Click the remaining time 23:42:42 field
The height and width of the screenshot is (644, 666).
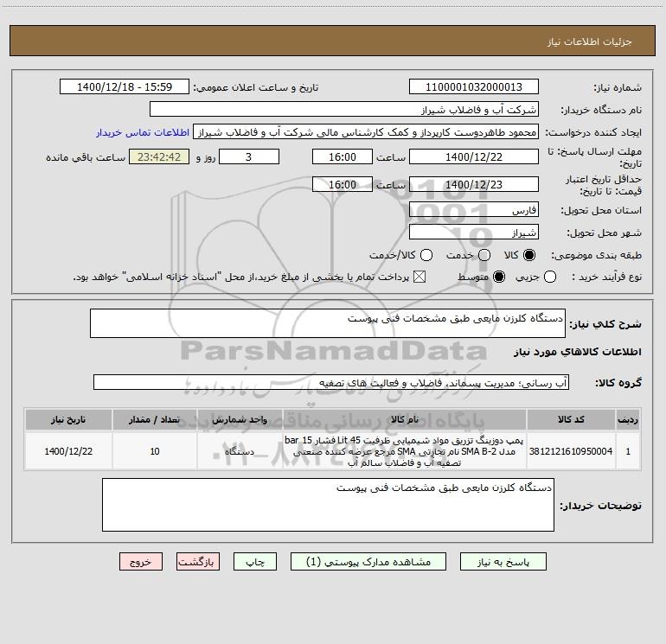(x=159, y=156)
